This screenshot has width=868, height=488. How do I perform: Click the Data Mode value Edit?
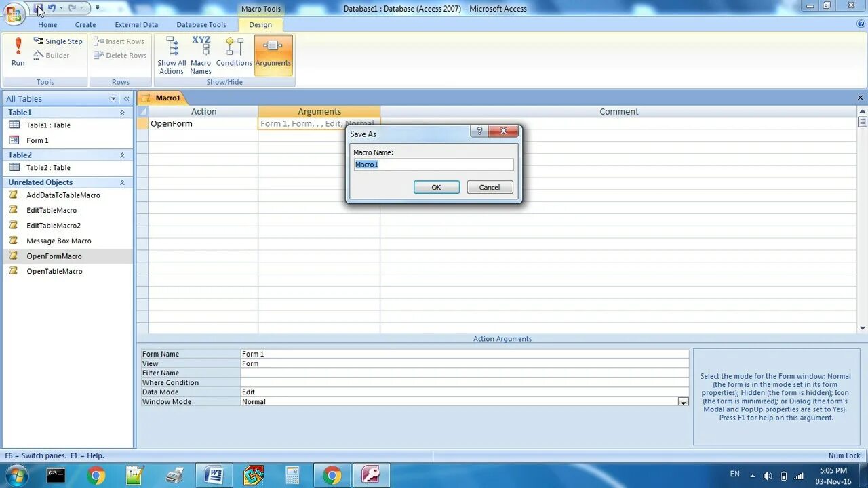click(x=465, y=392)
